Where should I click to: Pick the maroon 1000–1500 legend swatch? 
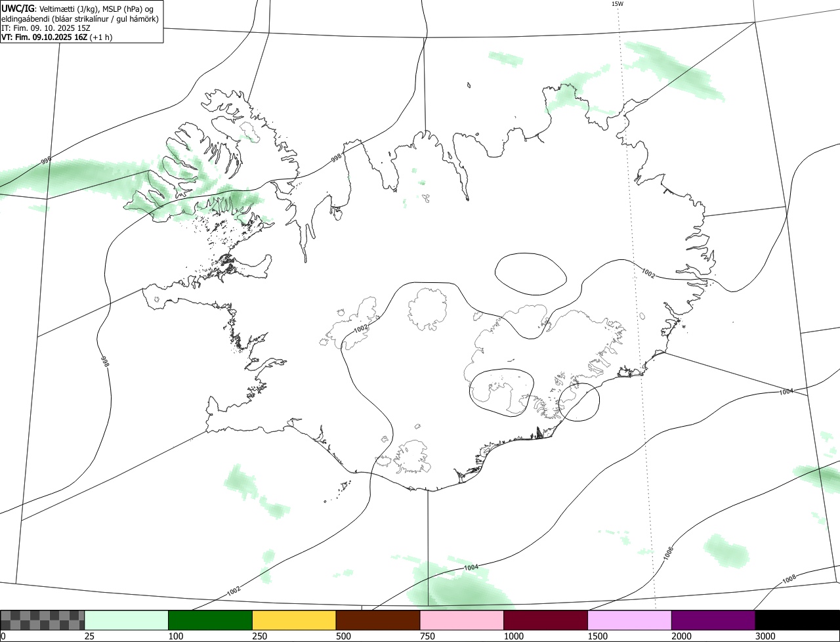[x=546, y=620]
